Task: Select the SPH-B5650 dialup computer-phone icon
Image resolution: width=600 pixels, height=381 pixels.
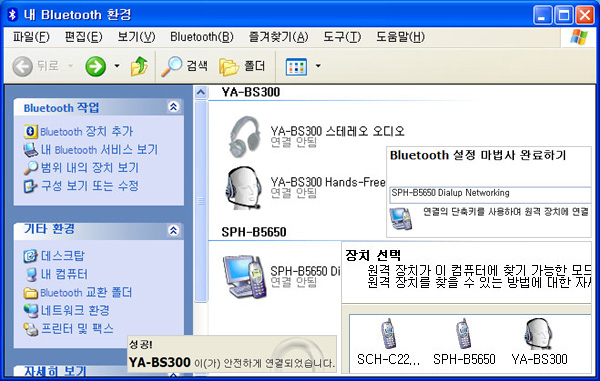Action: tap(245, 277)
